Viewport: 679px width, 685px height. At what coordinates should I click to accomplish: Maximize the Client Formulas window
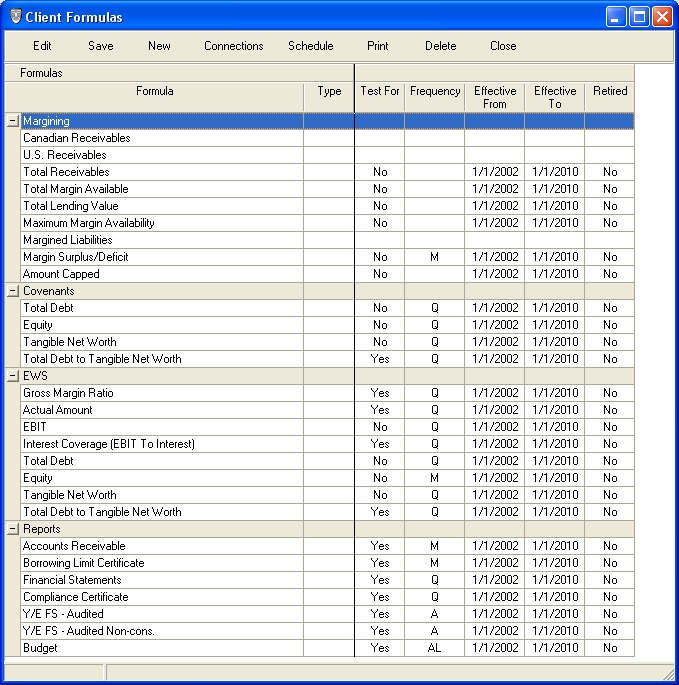(x=639, y=17)
